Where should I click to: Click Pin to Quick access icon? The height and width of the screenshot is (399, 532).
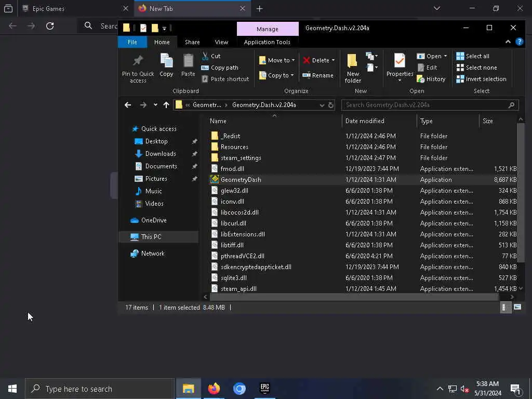[x=138, y=61]
